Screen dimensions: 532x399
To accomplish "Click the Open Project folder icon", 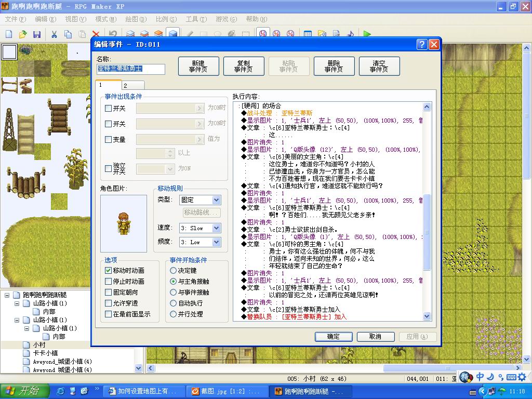I will 23,34.
